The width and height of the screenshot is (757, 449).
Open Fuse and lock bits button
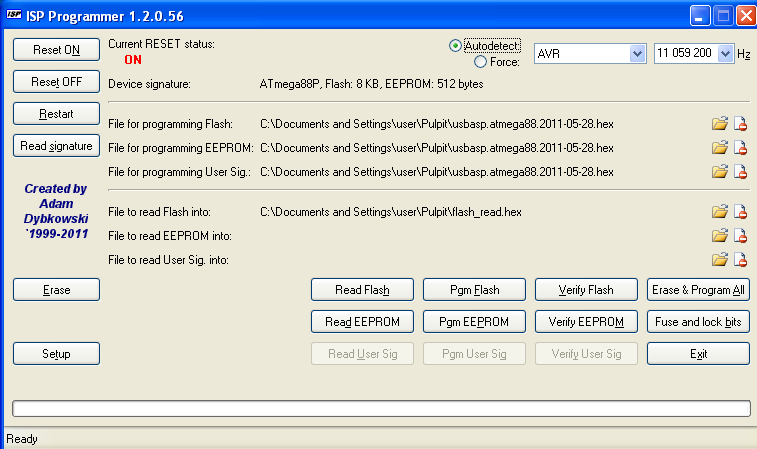coord(698,322)
